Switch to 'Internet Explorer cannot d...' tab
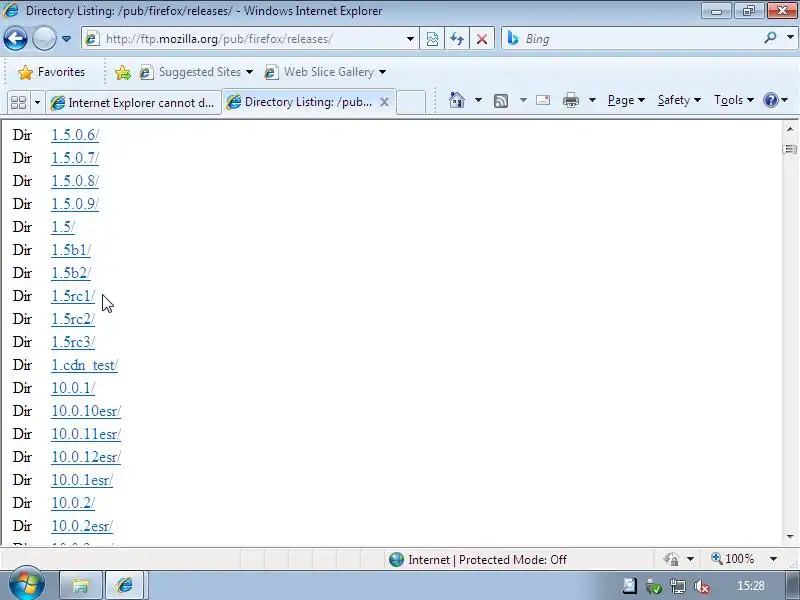Screen dimensions: 800x600 134,103
